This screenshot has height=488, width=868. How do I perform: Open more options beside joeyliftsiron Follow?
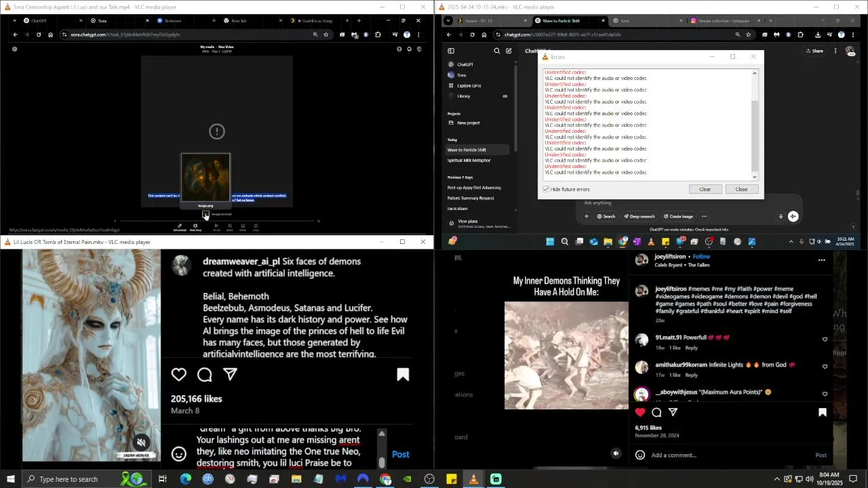[821, 260]
